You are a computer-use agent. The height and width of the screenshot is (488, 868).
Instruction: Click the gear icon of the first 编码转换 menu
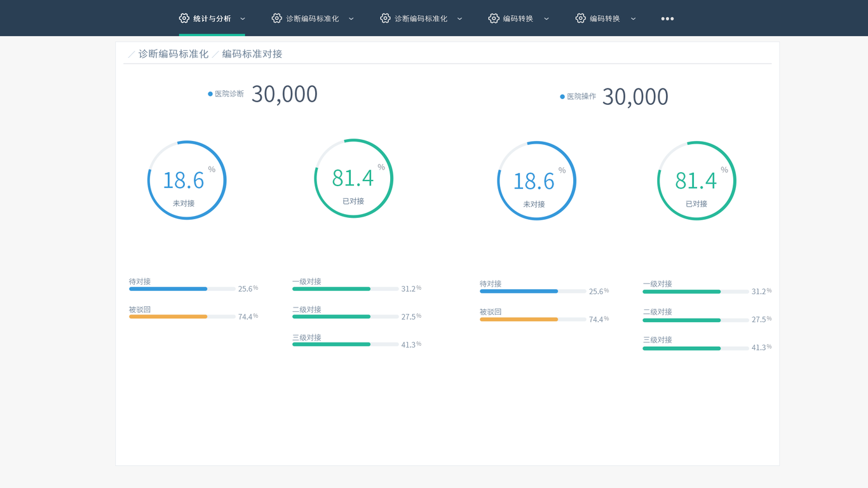494,18
